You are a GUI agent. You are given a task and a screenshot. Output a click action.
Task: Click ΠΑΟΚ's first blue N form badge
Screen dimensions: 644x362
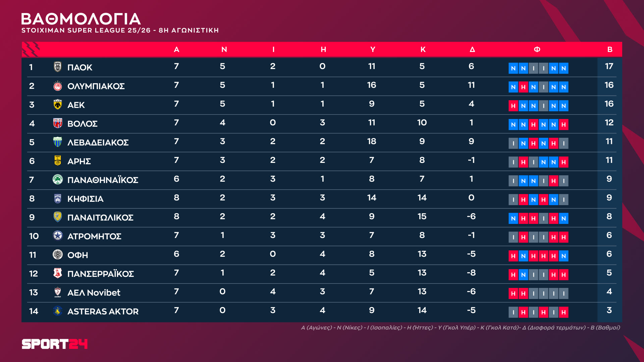pyautogui.click(x=513, y=68)
